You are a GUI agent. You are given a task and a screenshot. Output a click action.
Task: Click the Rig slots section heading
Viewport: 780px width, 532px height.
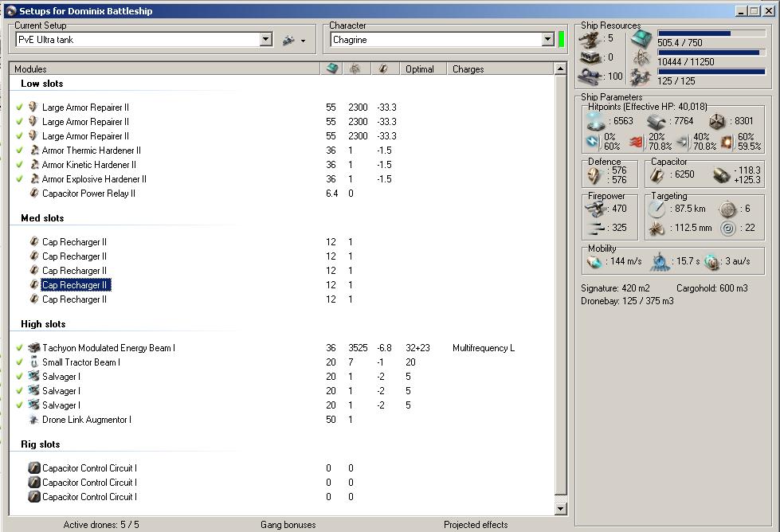tap(41, 444)
